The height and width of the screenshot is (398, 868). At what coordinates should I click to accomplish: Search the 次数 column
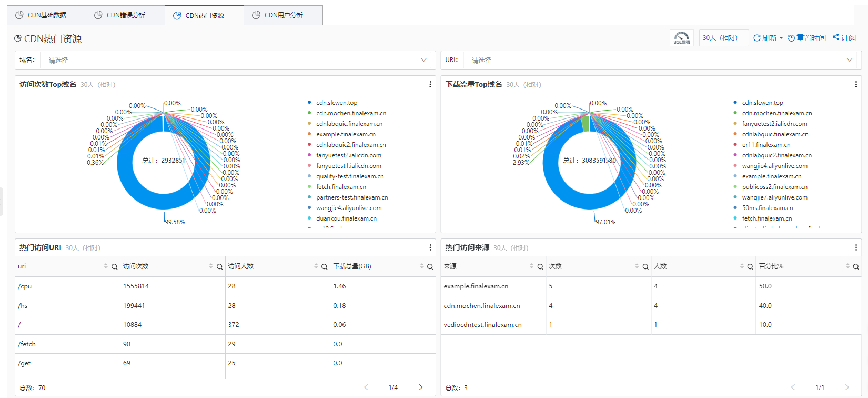click(645, 267)
